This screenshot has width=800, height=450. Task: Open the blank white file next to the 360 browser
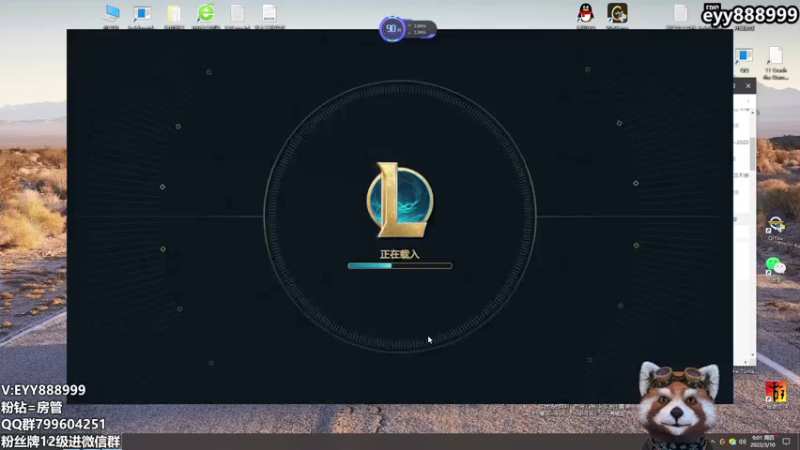click(237, 15)
